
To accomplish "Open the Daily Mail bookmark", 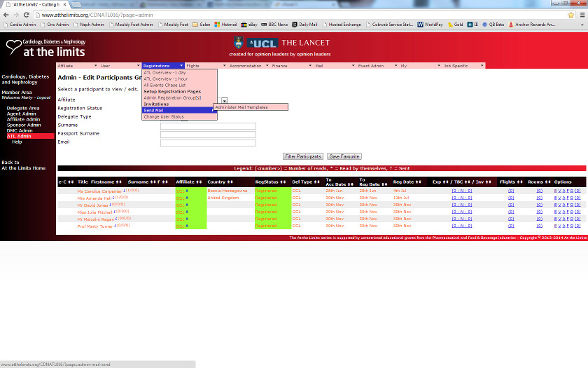I will [304, 25].
